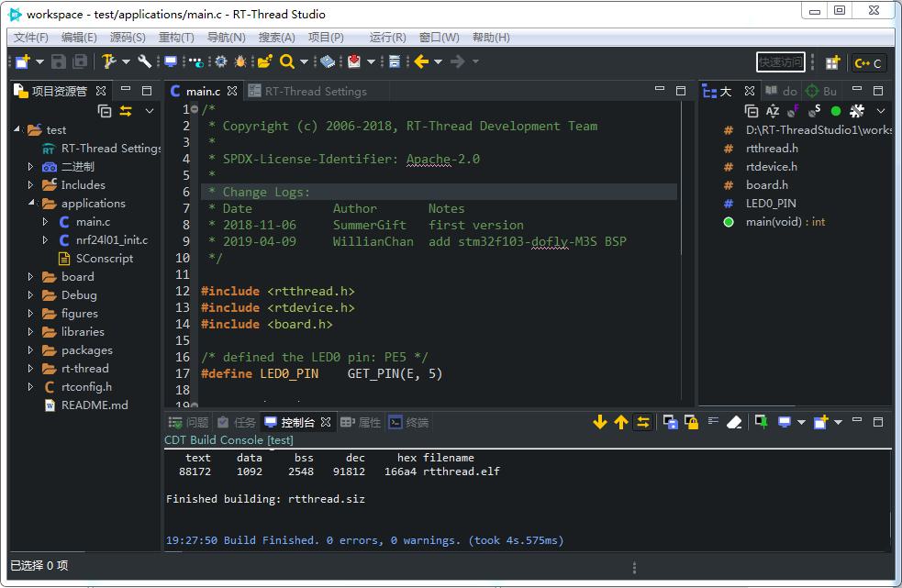Close the 控制台 console tab

pos(326,422)
